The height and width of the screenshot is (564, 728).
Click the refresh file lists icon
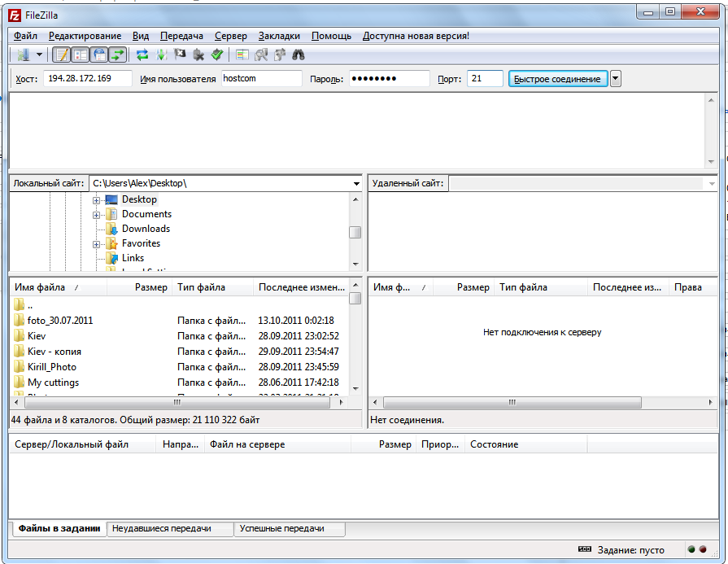pos(142,55)
